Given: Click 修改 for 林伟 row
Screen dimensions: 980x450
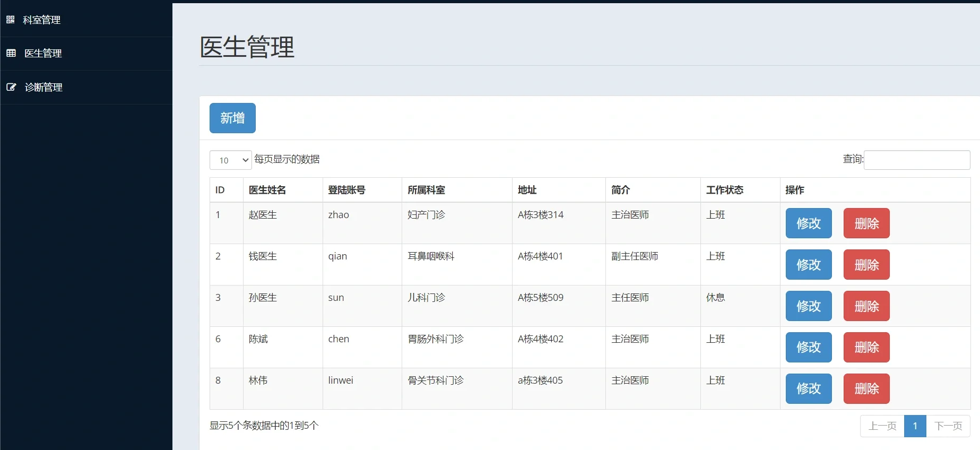Looking at the screenshot, I should (x=809, y=388).
